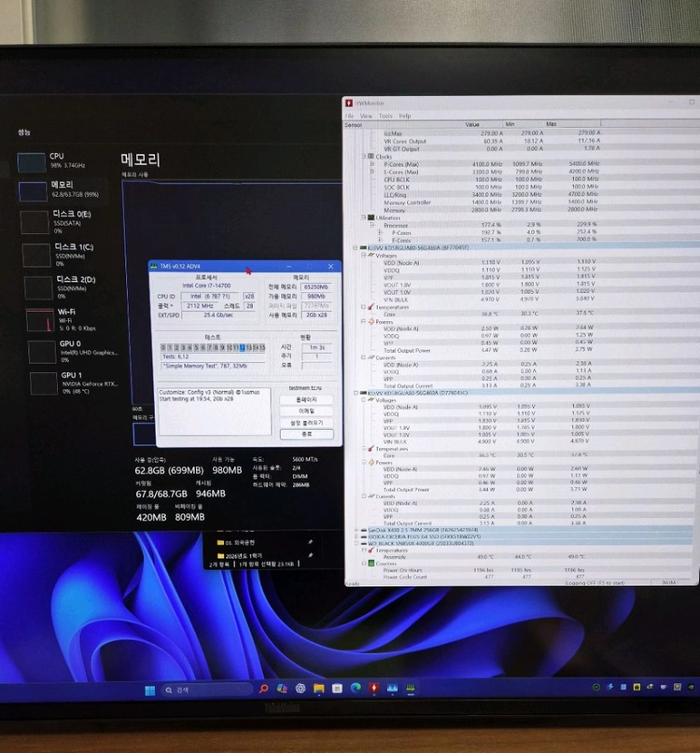The width and height of the screenshot is (700, 753).
Task: Click the NVIDIA tray icon
Action: [691, 687]
